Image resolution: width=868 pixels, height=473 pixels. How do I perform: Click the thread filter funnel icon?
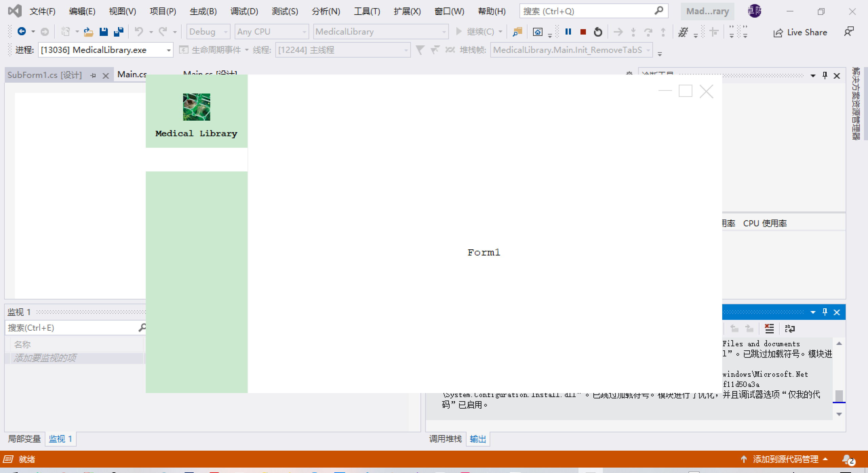pos(420,50)
